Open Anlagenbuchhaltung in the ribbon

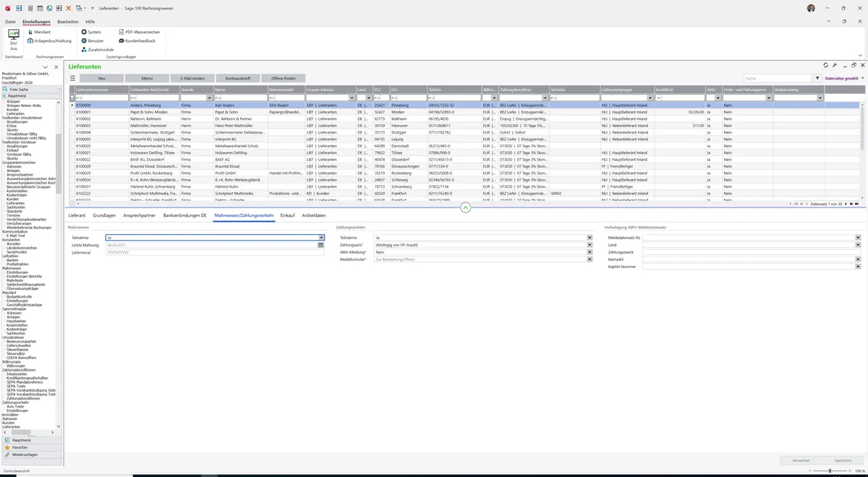coord(49,41)
